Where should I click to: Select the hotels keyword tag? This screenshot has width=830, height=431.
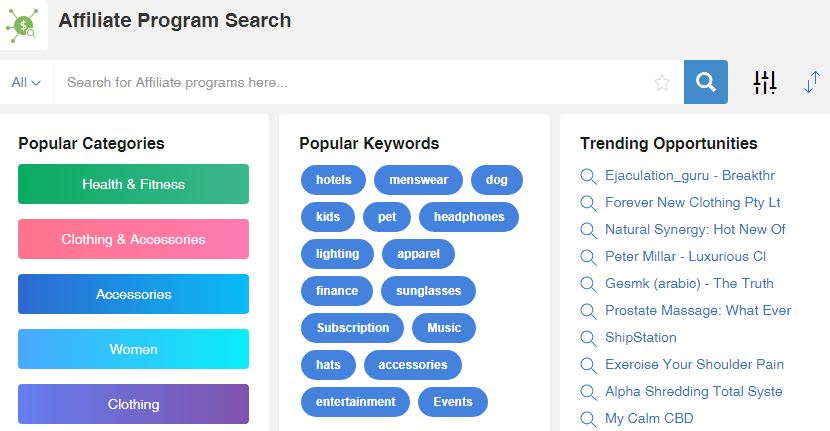pyautogui.click(x=333, y=179)
